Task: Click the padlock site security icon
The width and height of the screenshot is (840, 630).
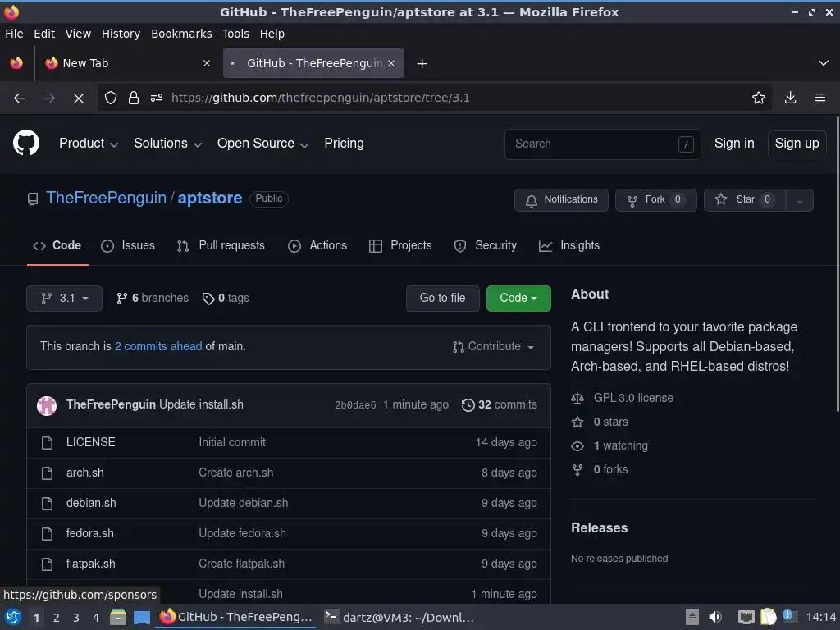Action: pyautogui.click(x=134, y=98)
